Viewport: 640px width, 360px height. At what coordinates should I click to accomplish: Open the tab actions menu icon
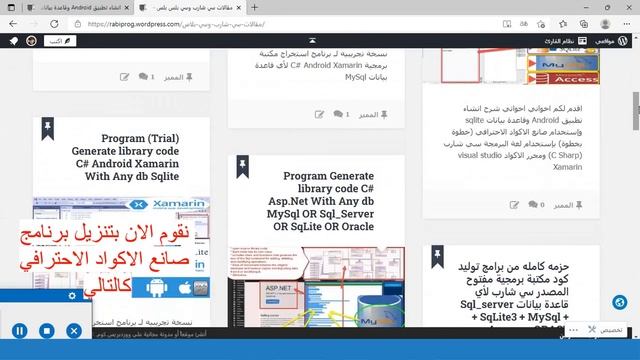(x=11, y=7)
